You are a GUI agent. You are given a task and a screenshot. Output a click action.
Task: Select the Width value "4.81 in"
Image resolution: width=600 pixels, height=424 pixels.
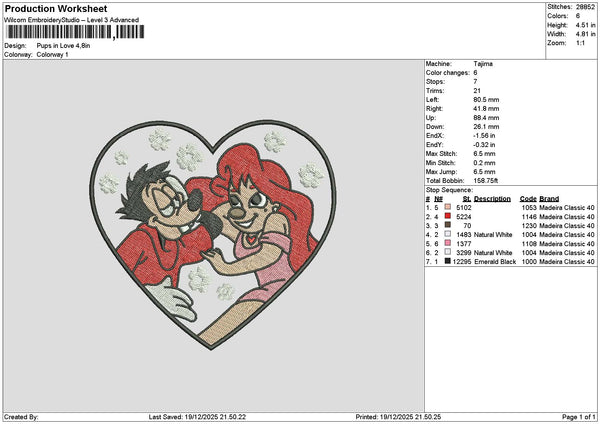(x=585, y=34)
